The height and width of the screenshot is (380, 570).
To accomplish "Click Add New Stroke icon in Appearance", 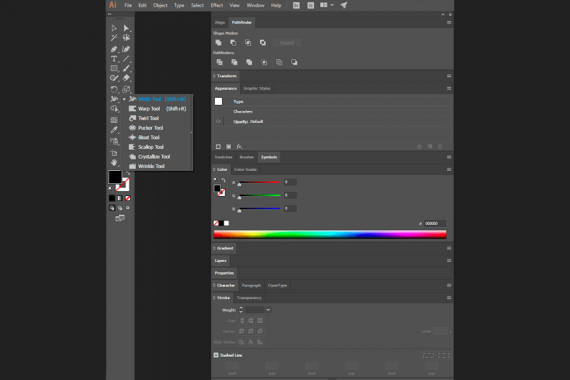I will (218, 147).
